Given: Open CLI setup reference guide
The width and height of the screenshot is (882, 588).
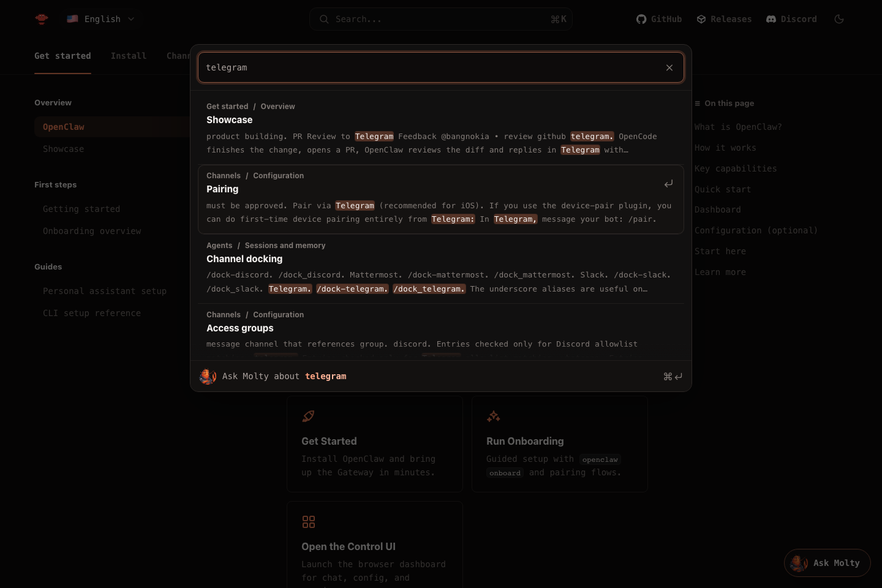Looking at the screenshot, I should pos(92,313).
